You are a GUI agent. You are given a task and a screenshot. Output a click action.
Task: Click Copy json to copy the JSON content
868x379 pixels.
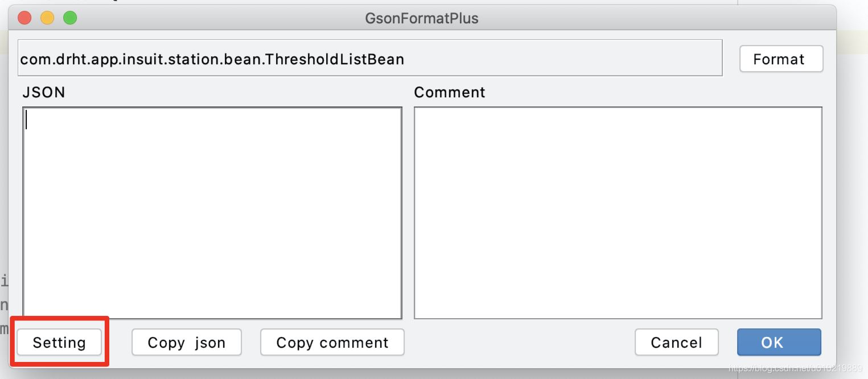pos(186,342)
